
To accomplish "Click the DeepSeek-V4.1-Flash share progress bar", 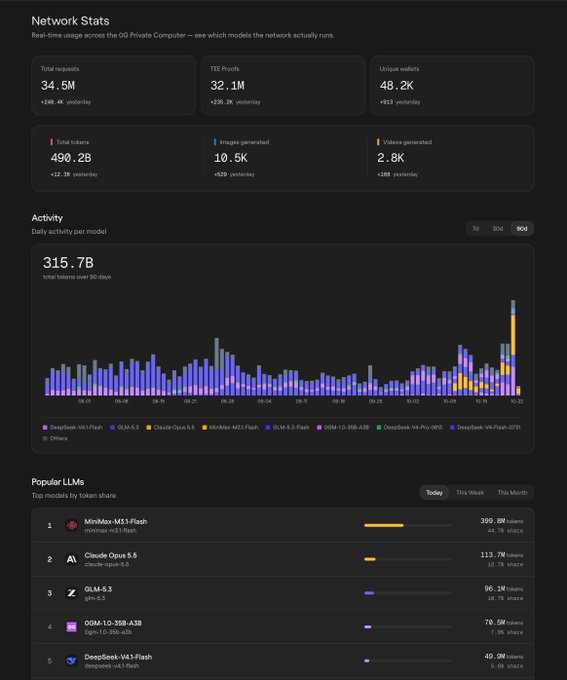I will 408,660.
